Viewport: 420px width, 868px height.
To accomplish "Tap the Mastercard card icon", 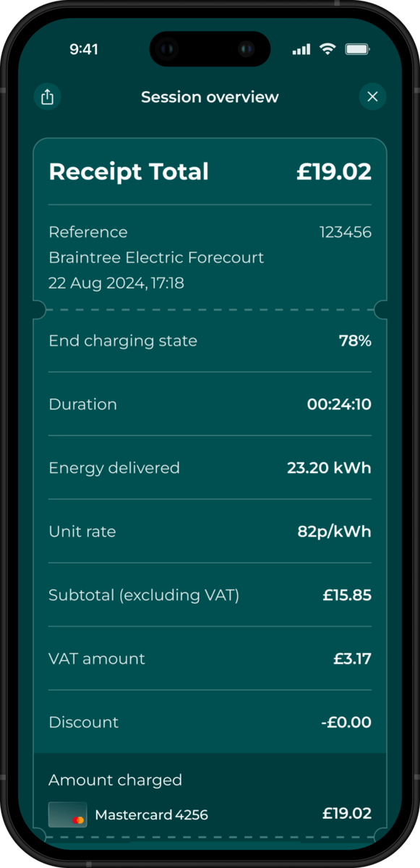I will 68,814.
